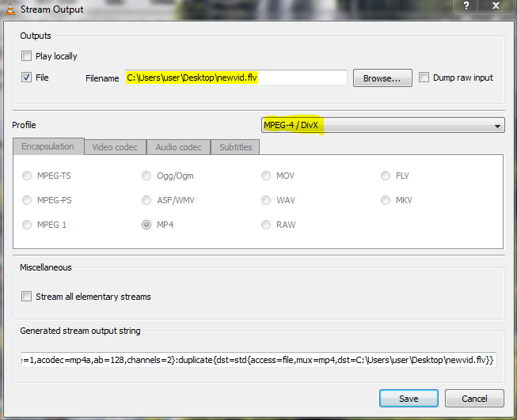Click the generated stream output string field
Viewport: 517px width, 420px height.
click(258, 360)
